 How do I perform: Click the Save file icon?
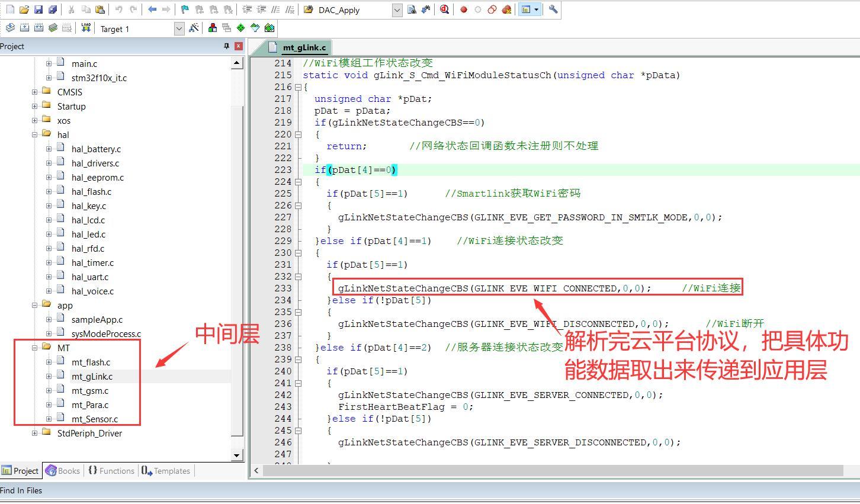click(x=38, y=9)
